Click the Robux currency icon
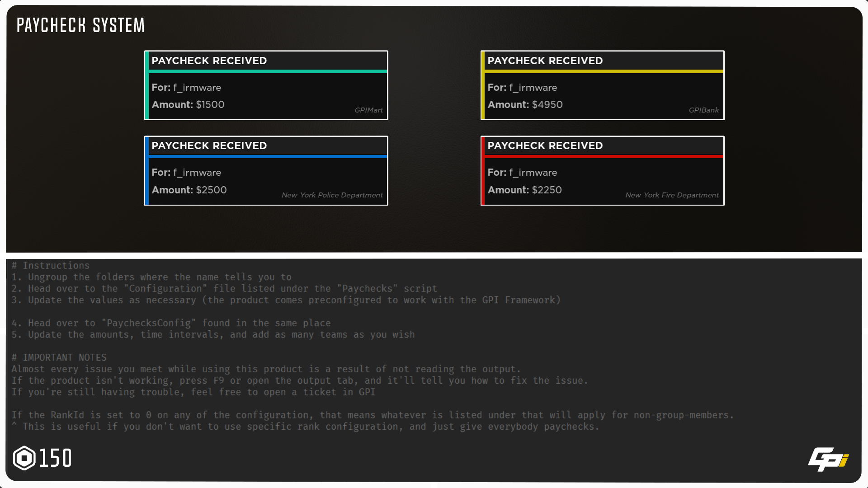Screen dimensions: 868x488 pyautogui.click(x=24, y=458)
